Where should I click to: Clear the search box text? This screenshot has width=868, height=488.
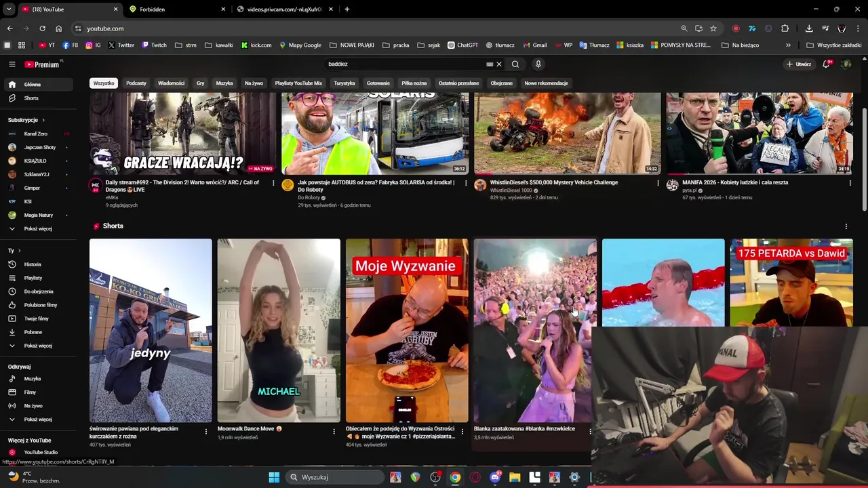498,64
